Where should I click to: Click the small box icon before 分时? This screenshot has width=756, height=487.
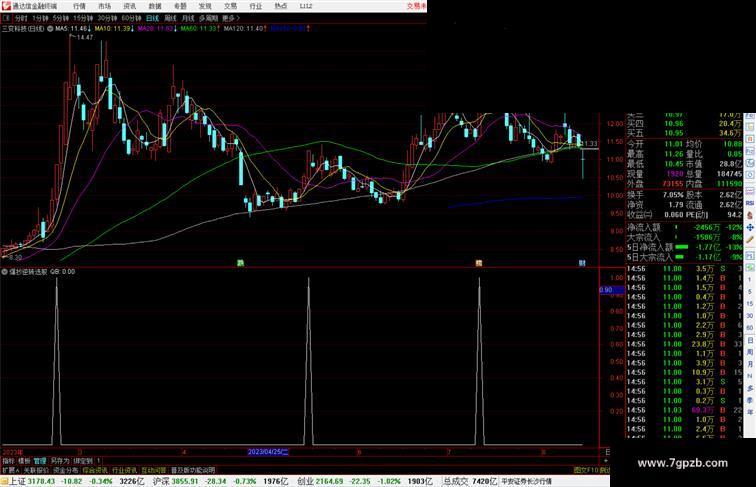click(6, 18)
